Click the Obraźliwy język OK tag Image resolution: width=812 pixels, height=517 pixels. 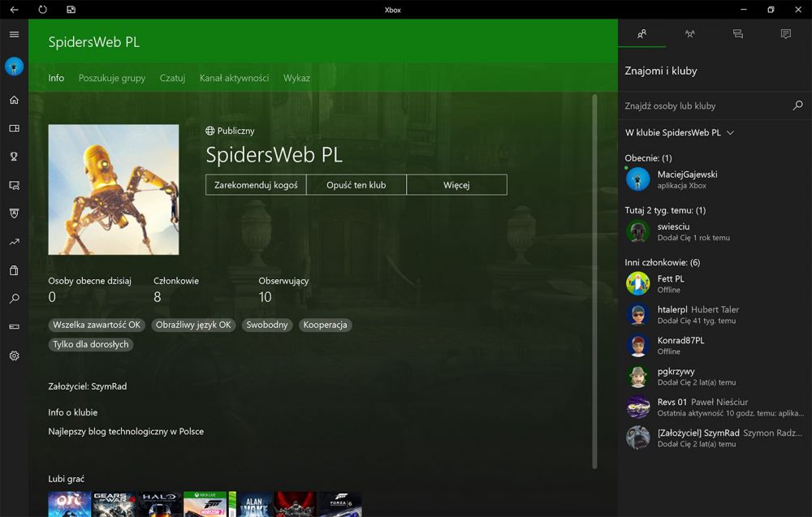click(x=194, y=325)
